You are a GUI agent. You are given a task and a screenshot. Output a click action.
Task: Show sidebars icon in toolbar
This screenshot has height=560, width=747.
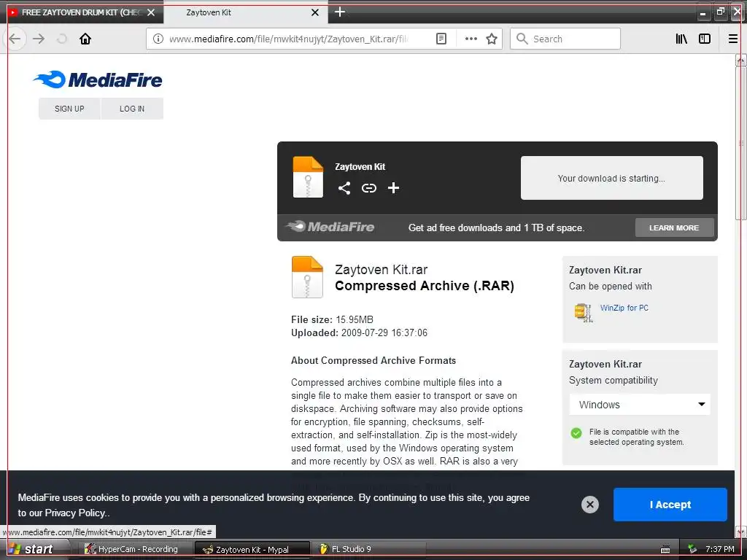pos(705,39)
